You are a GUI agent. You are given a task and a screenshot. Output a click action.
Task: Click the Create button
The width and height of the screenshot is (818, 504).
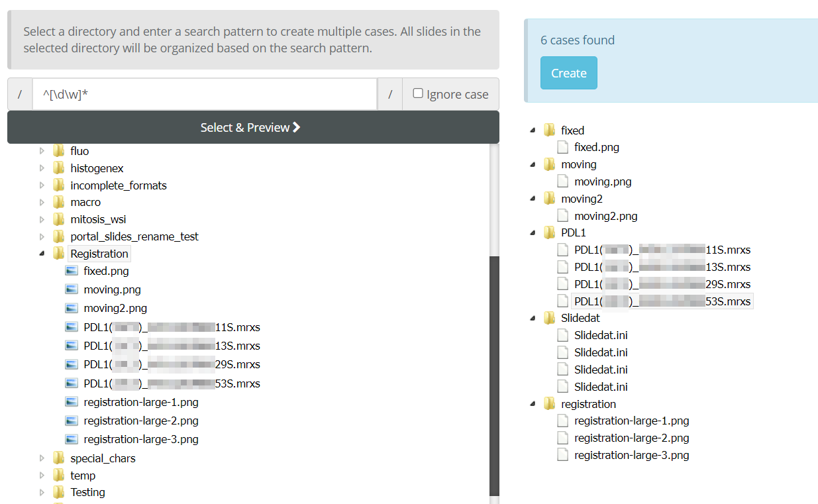click(568, 73)
